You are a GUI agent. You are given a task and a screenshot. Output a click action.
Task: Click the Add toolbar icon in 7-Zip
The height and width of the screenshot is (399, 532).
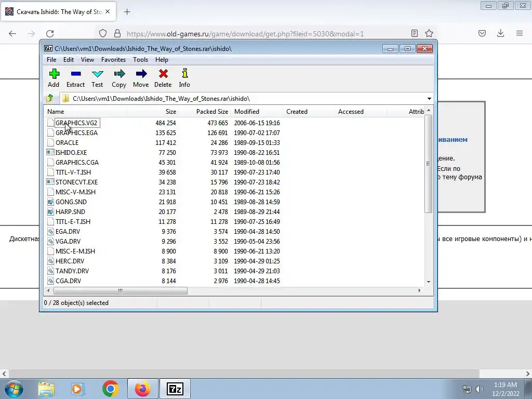[54, 78]
